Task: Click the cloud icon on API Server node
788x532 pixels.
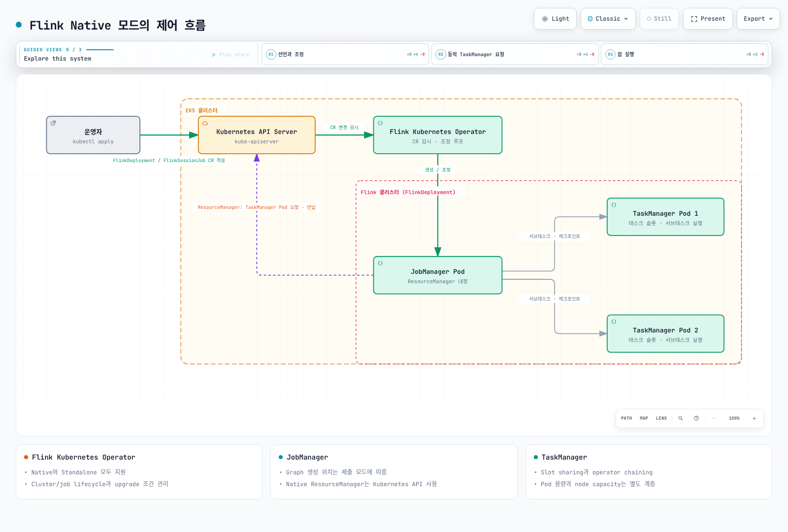Action: click(205, 123)
